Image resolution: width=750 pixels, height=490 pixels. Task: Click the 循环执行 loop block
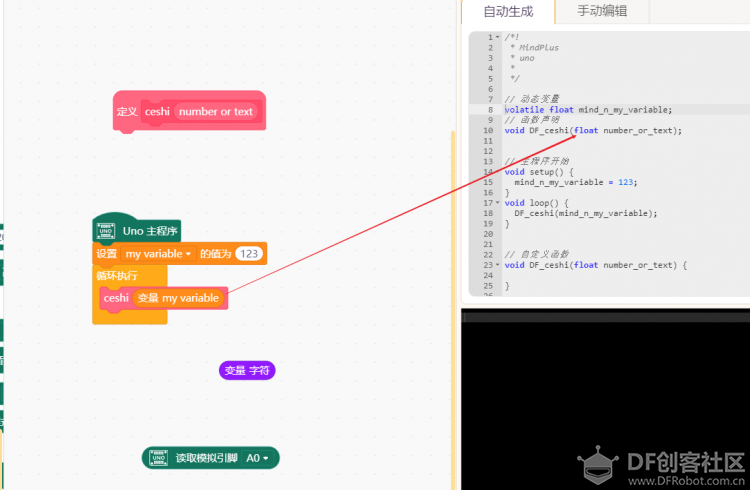117,276
